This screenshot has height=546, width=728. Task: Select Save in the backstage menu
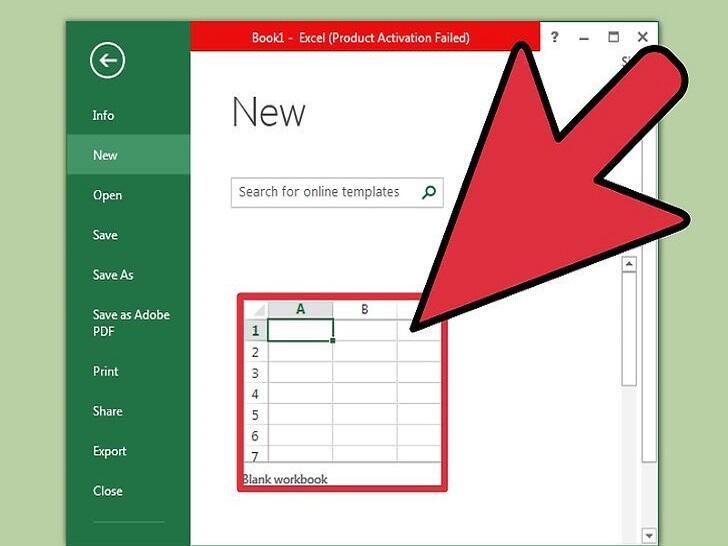click(x=105, y=235)
